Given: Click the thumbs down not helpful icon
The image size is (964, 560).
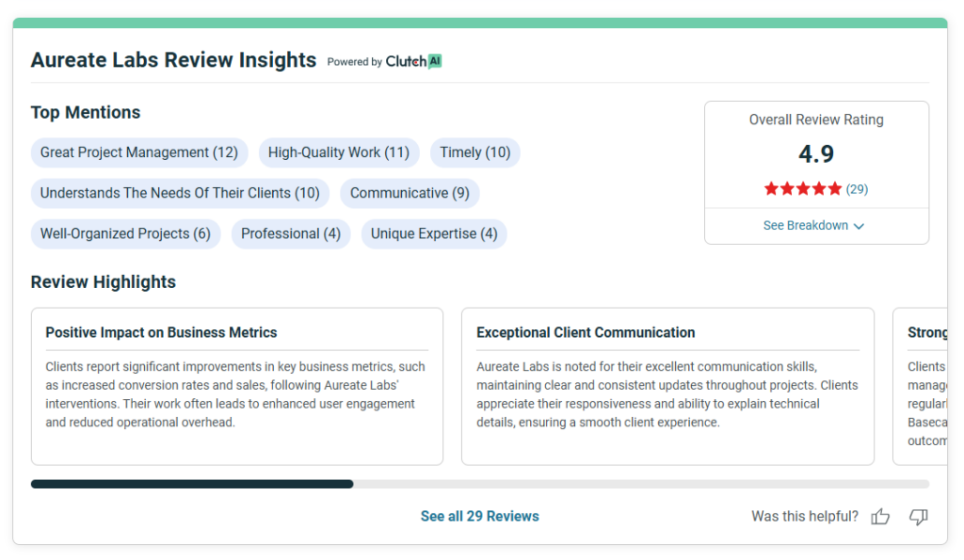Looking at the screenshot, I should click(919, 517).
